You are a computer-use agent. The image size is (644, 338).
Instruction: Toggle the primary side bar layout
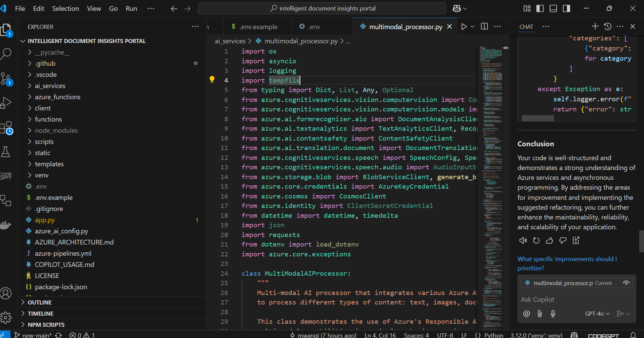coord(540,8)
